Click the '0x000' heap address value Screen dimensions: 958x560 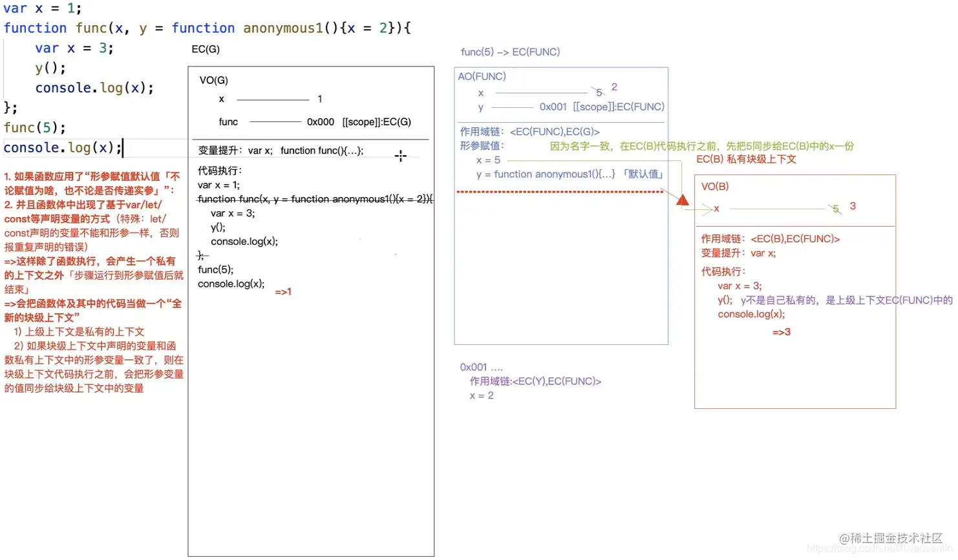click(321, 122)
